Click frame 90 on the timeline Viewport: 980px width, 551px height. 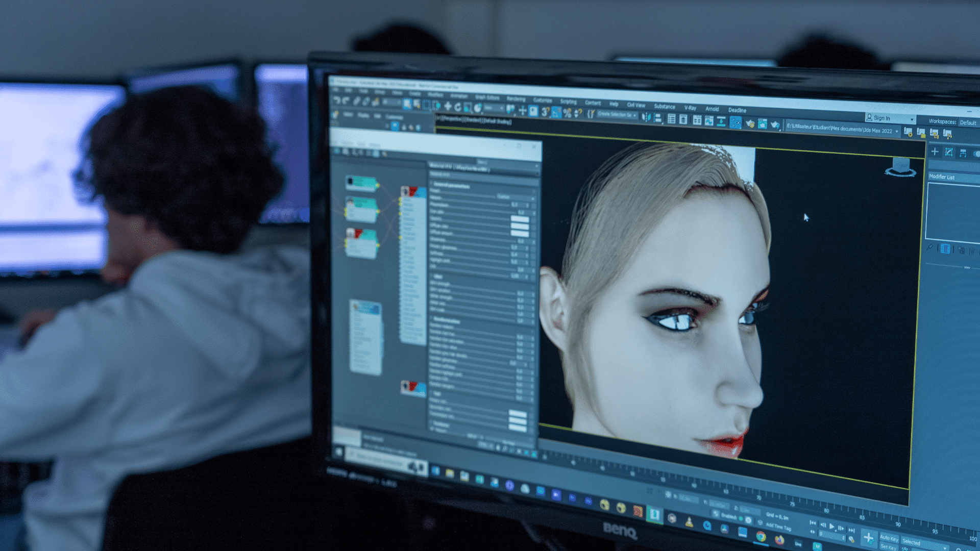(x=898, y=524)
